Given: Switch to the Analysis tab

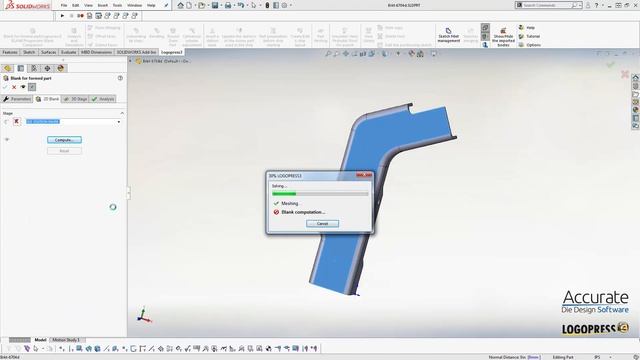Looking at the screenshot, I should [x=103, y=99].
